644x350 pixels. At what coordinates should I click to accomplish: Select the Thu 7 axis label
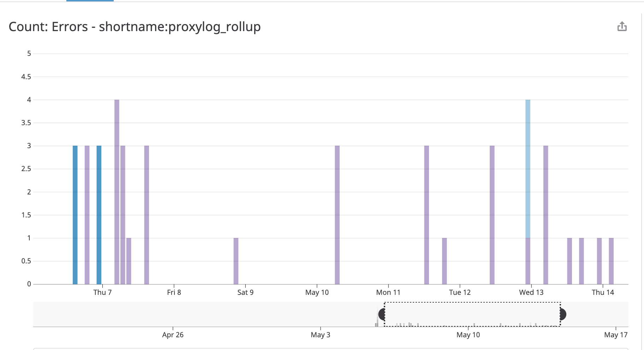point(102,292)
